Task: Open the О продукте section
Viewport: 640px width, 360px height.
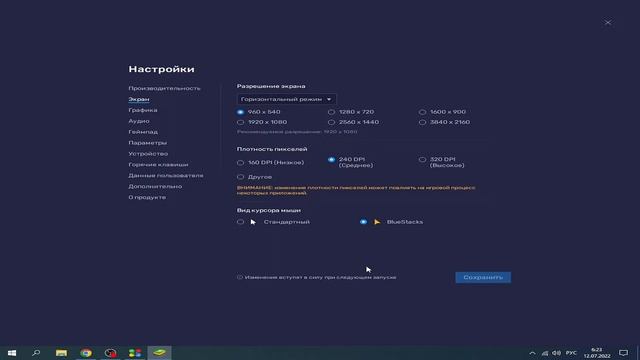Action: click(x=147, y=197)
